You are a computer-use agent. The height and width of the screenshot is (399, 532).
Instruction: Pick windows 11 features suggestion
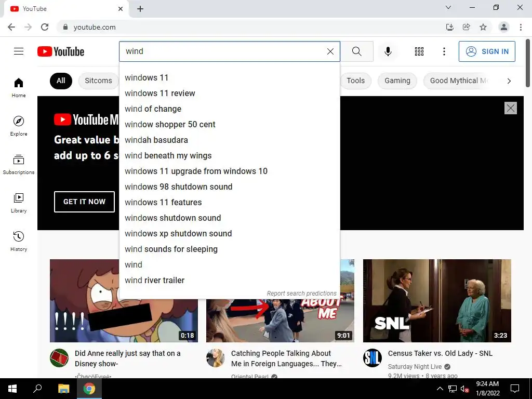click(x=229, y=203)
